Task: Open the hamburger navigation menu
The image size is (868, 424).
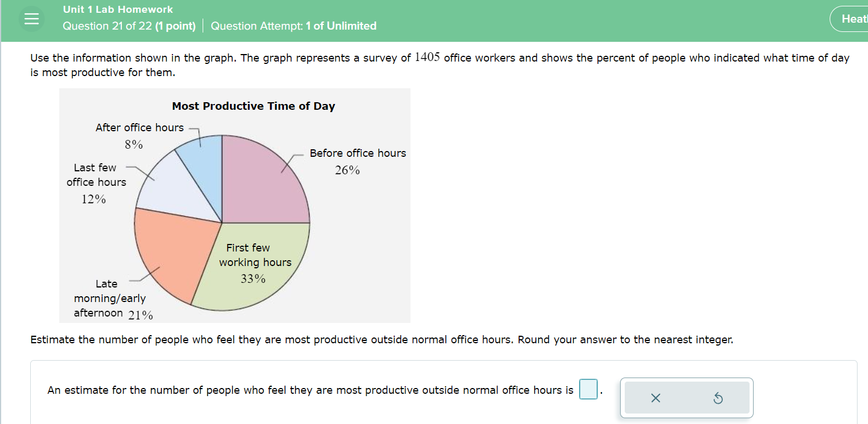Action: coord(31,18)
